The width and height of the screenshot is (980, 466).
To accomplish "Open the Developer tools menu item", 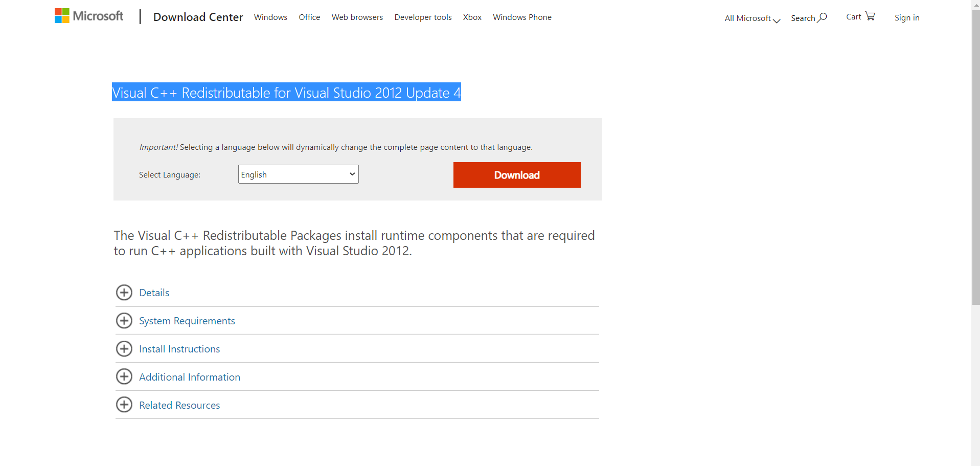I will (x=423, y=17).
